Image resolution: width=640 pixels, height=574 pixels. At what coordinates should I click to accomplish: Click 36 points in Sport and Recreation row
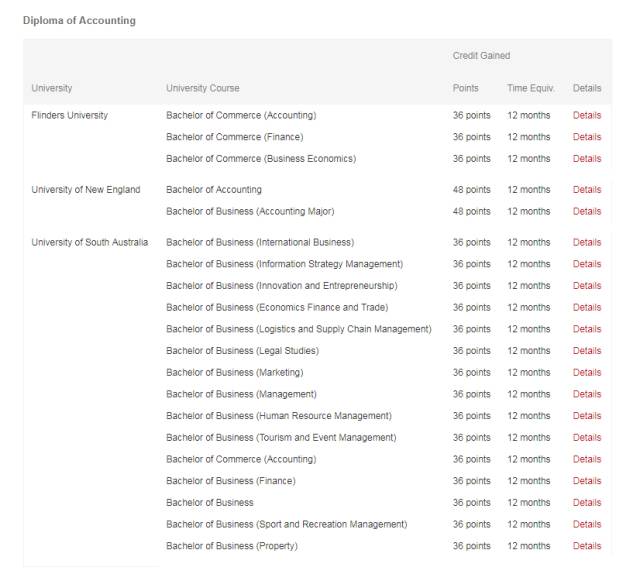(x=471, y=524)
